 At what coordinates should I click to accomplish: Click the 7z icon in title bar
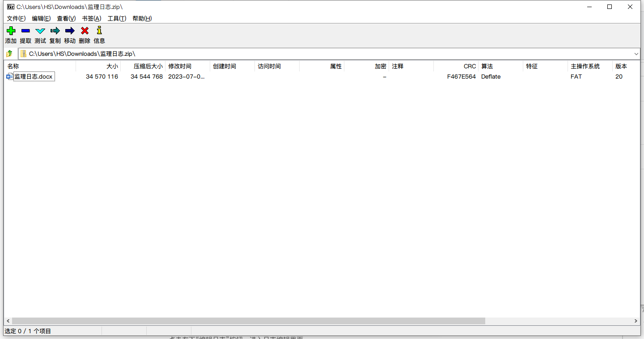point(11,7)
